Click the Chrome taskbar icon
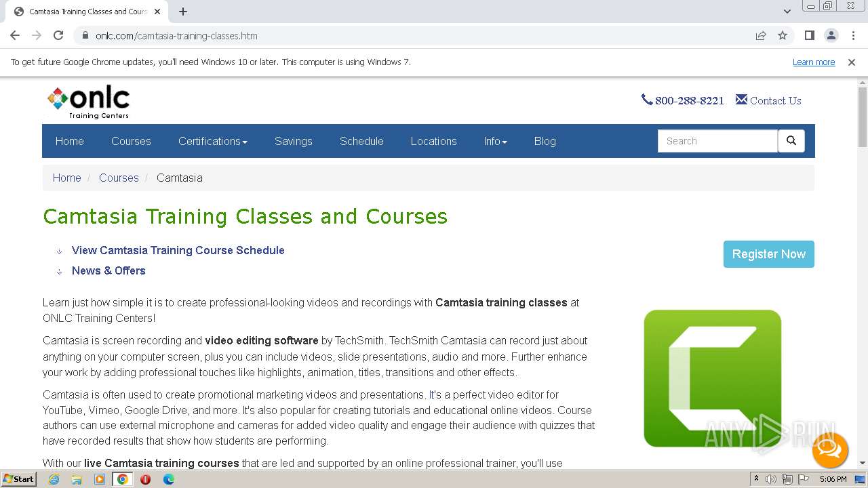Screen dimensions: 868x488 click(x=123, y=479)
